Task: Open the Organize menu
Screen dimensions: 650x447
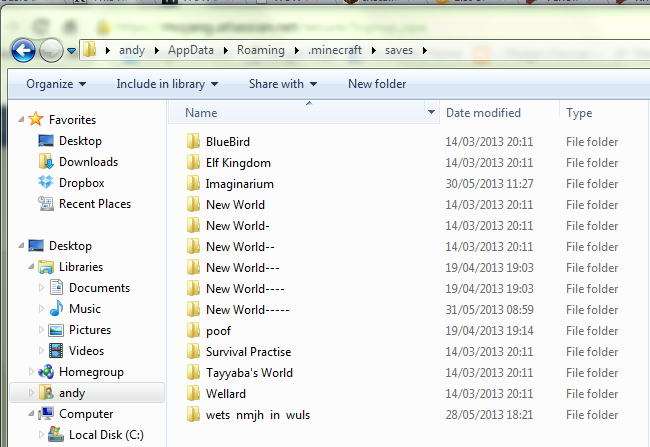Action: (x=56, y=84)
